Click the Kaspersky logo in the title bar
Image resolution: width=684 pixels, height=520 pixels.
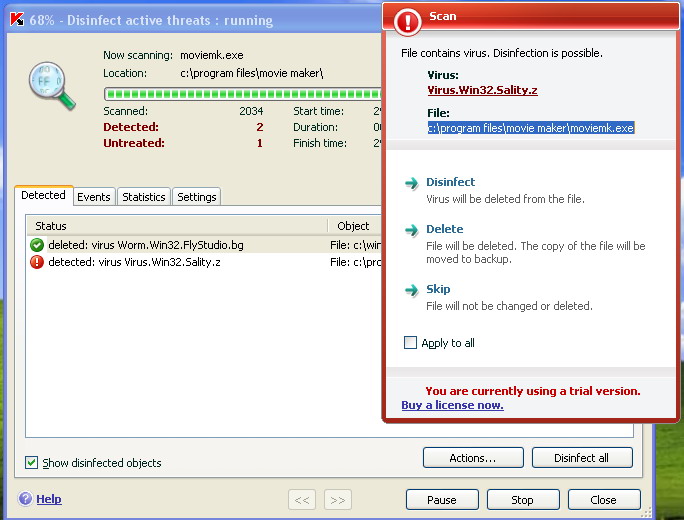[17, 20]
